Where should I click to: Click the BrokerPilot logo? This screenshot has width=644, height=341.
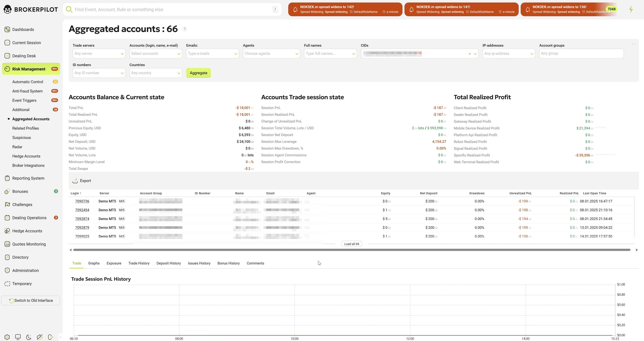coord(30,9)
